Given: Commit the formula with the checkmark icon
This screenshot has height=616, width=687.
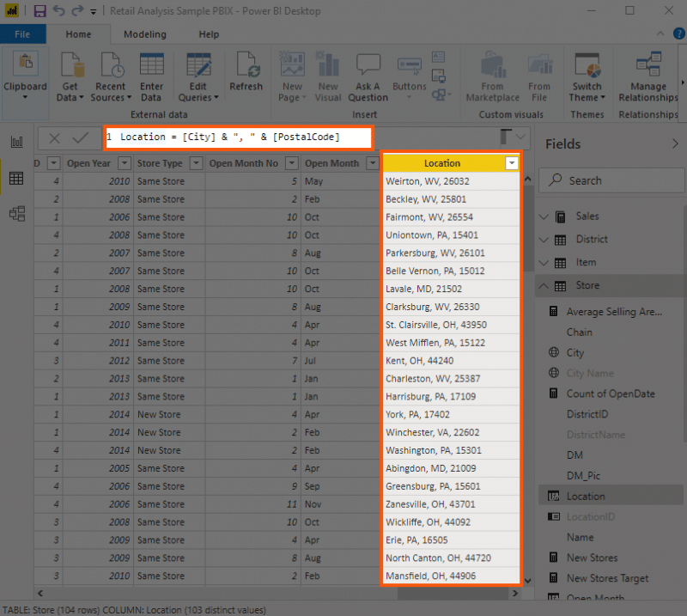Looking at the screenshot, I should [81, 137].
